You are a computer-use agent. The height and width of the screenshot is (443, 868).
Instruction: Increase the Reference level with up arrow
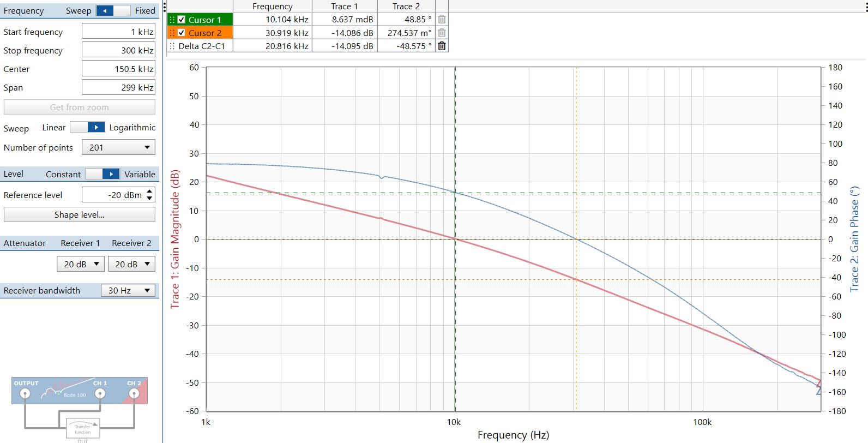click(x=150, y=191)
